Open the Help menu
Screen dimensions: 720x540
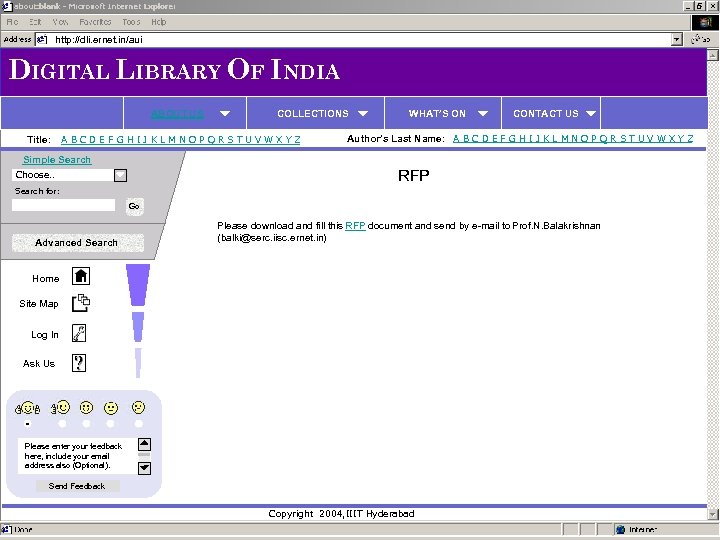point(158,22)
